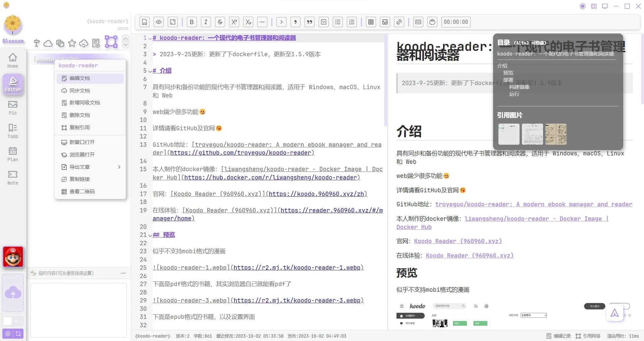The image size is (644, 341).
Task: Click inside the temporary content text box
Action: click(78, 310)
